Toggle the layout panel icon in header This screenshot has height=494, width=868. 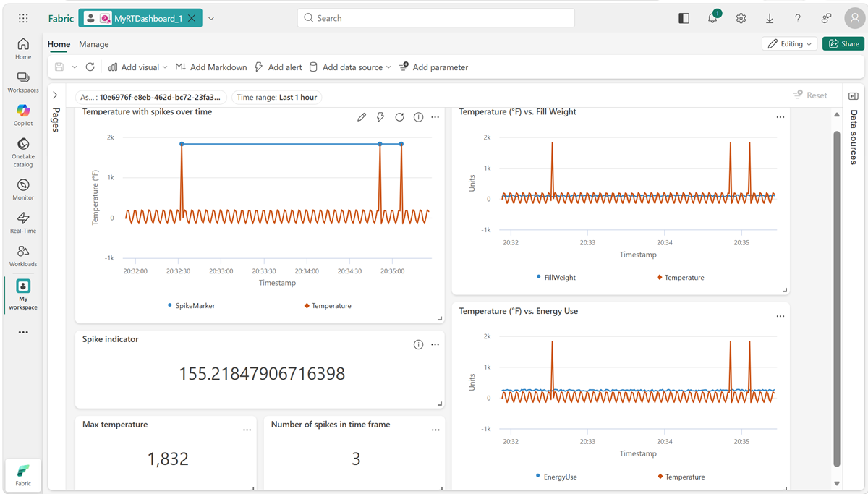tap(684, 19)
